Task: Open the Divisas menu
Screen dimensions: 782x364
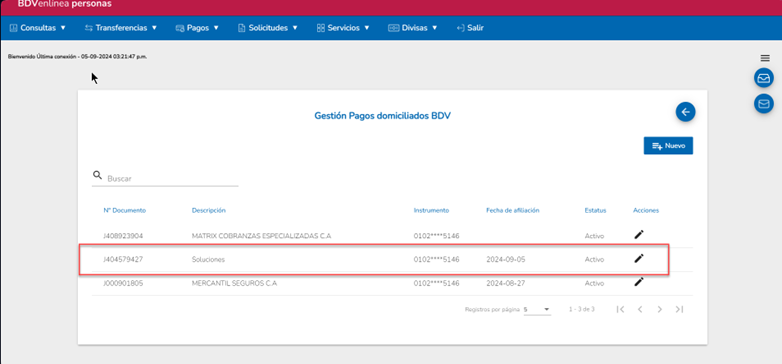Action: tap(413, 28)
